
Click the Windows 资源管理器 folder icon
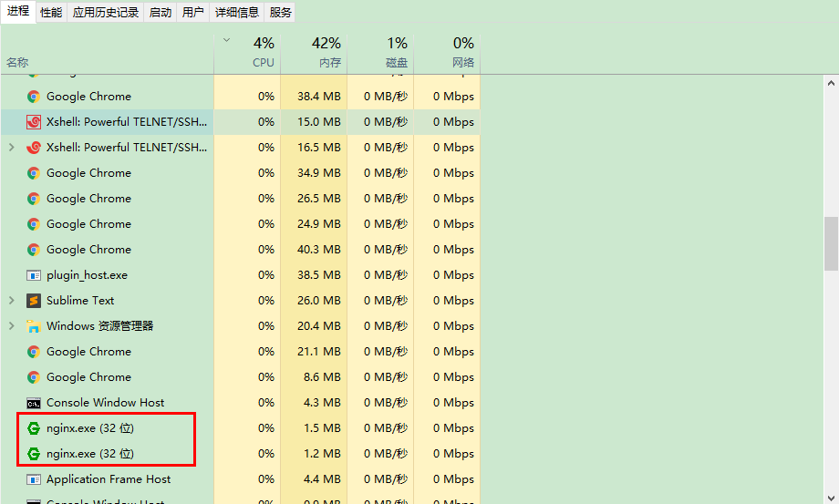pos(34,326)
